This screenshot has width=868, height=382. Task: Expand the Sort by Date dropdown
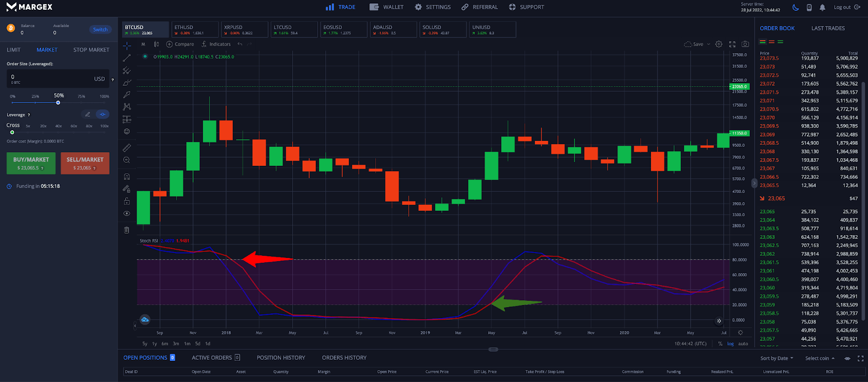[776, 358]
